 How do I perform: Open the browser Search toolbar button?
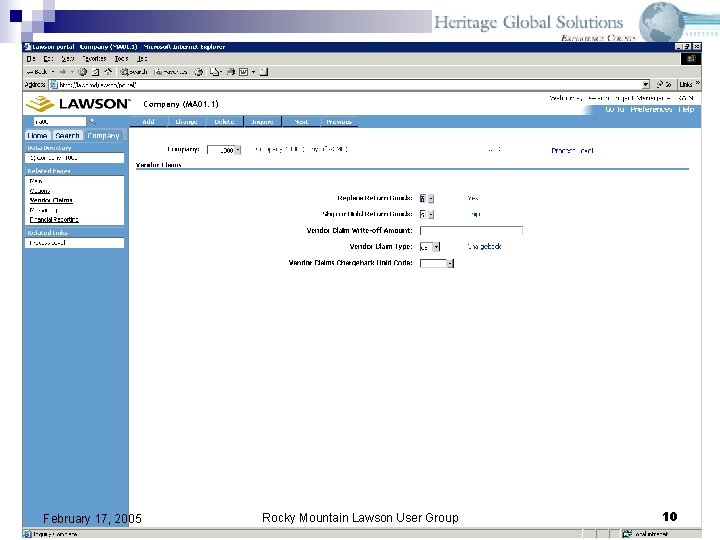click(134, 72)
